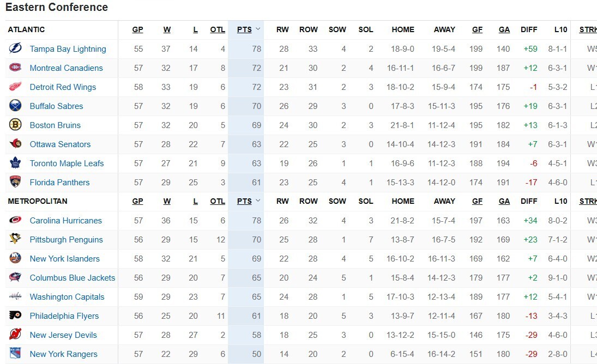The height and width of the screenshot is (364, 597).
Task: Click the New Jersey Devils logo
Action: (x=15, y=335)
